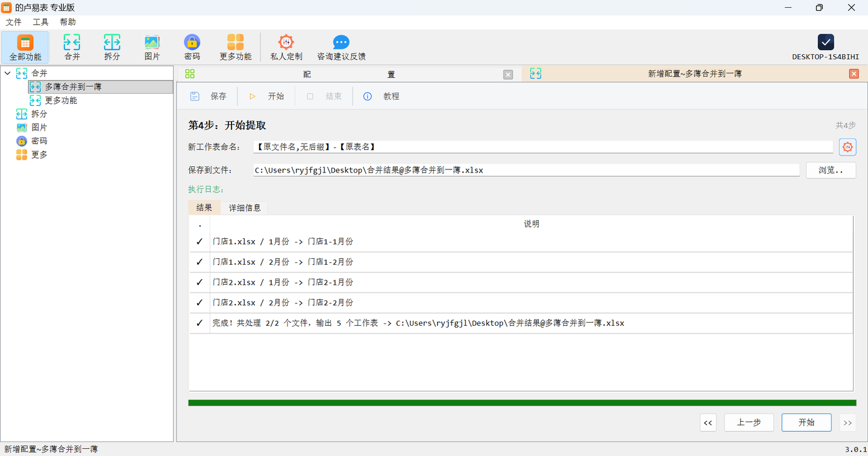Click 开始 start in the action bar

[x=266, y=97]
